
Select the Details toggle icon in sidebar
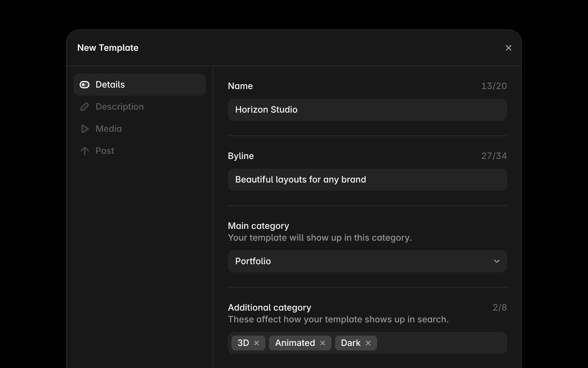(85, 85)
